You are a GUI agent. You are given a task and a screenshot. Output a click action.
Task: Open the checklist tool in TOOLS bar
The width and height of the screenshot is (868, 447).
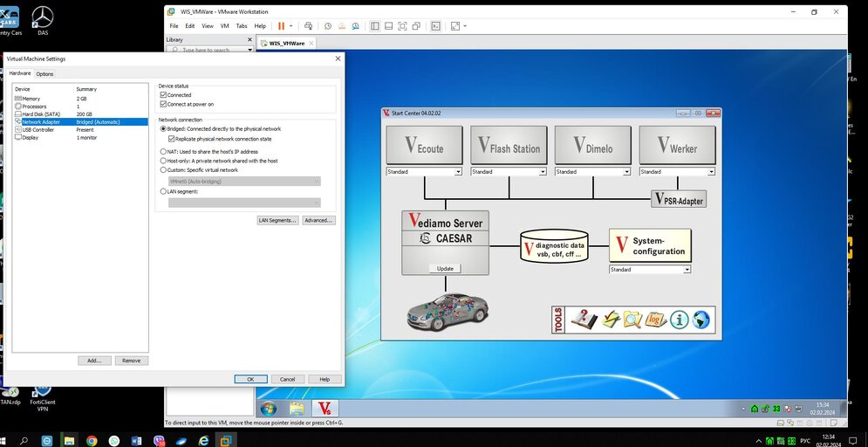[611, 320]
